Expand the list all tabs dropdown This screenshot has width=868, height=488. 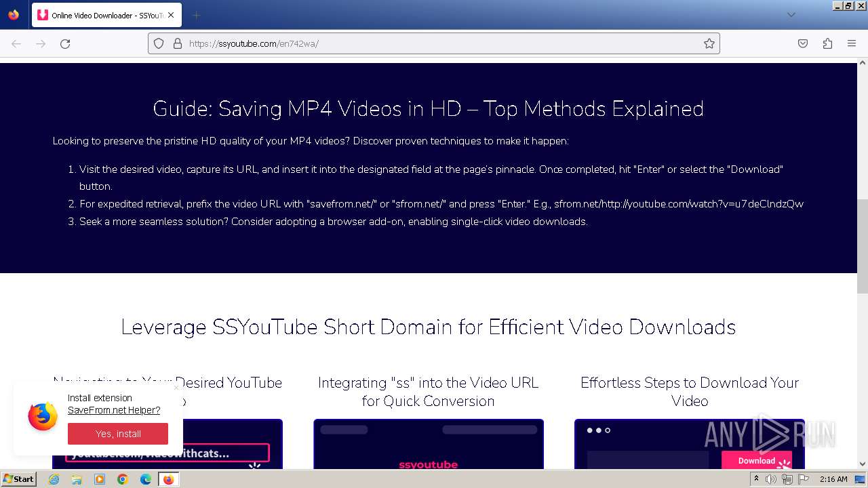click(x=791, y=15)
